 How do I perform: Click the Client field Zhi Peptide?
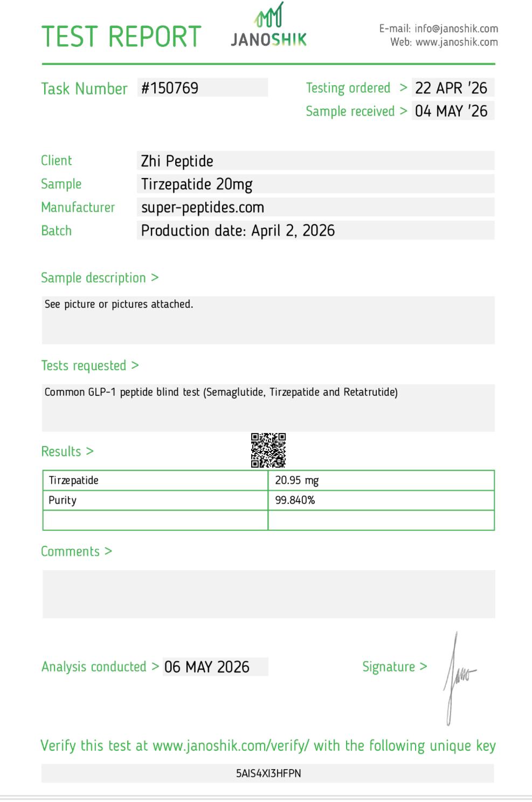(316, 161)
